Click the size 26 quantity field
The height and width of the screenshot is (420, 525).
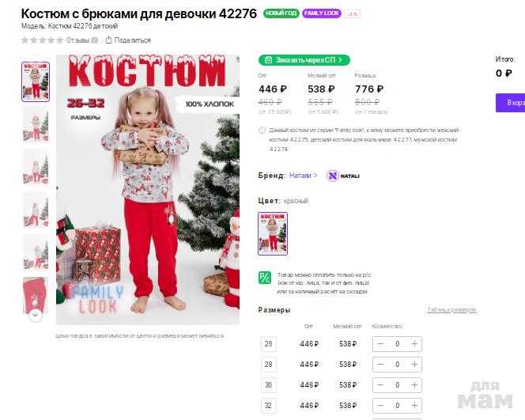(x=397, y=344)
